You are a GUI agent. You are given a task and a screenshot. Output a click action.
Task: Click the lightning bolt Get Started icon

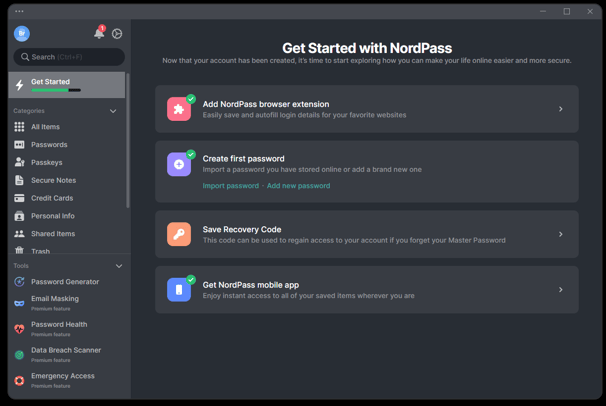19,85
